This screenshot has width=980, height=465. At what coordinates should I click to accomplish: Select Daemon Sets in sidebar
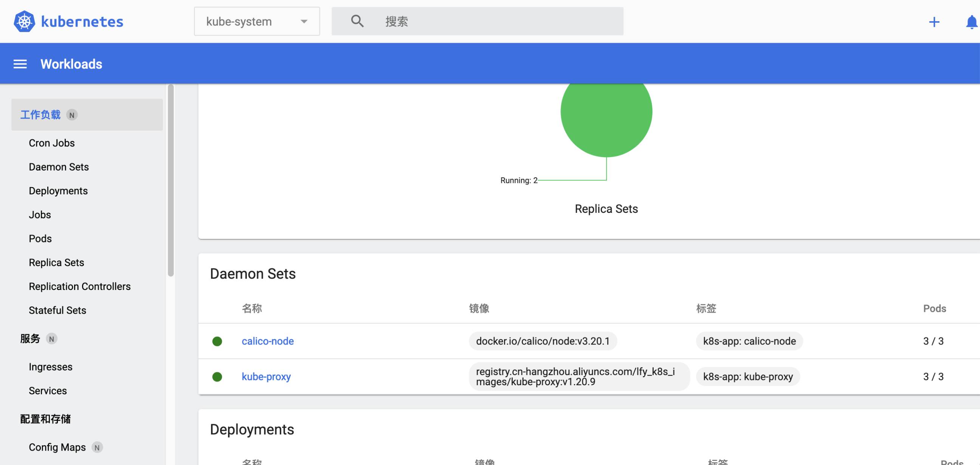[x=59, y=167]
